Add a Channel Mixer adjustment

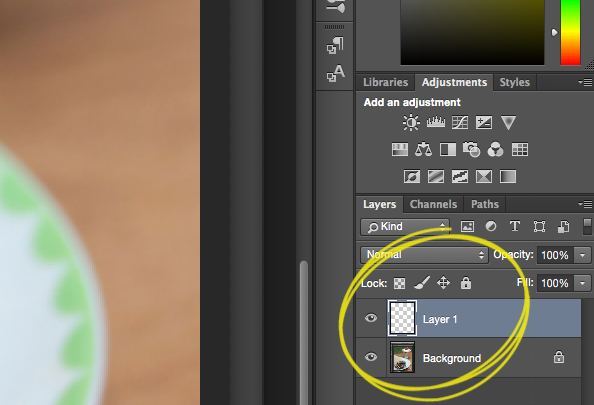pos(496,149)
